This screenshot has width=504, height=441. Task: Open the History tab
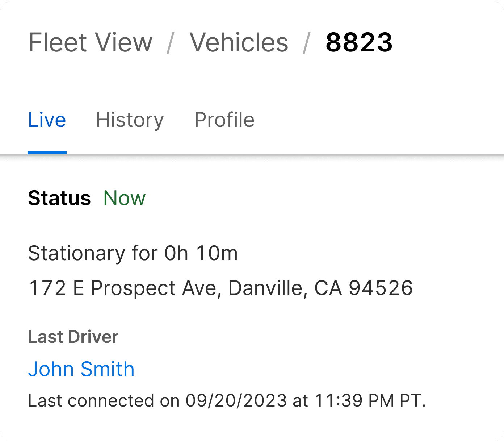pos(130,121)
